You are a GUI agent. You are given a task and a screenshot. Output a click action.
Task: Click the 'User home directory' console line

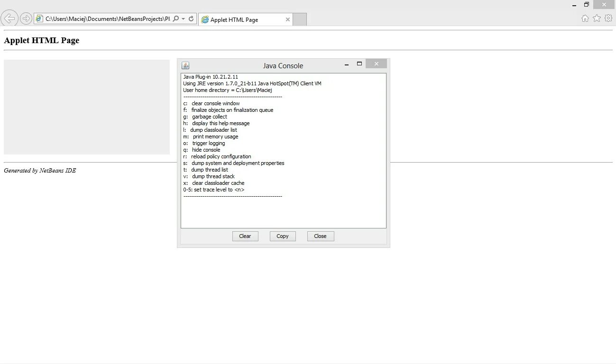pyautogui.click(x=228, y=90)
